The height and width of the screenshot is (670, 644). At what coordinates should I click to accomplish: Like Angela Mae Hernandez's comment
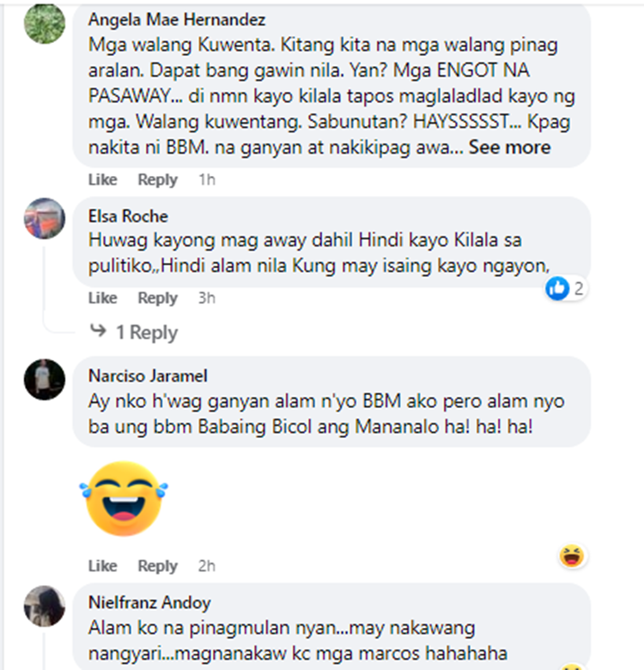click(102, 180)
